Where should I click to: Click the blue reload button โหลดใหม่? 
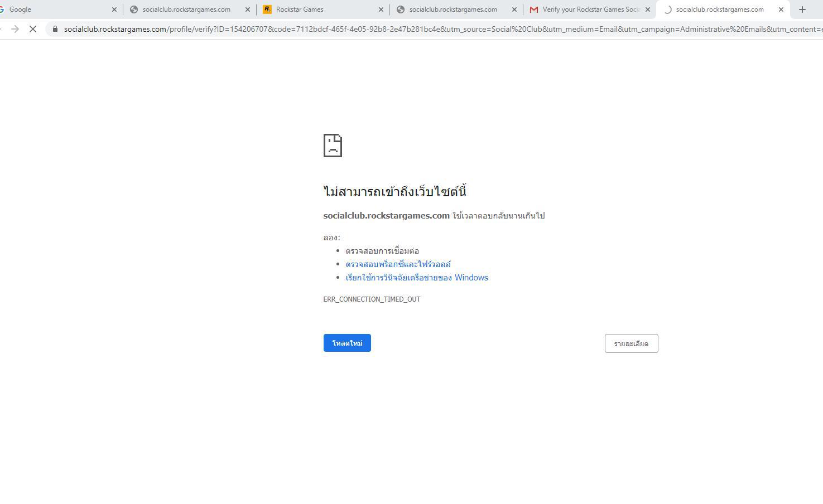pyautogui.click(x=347, y=343)
